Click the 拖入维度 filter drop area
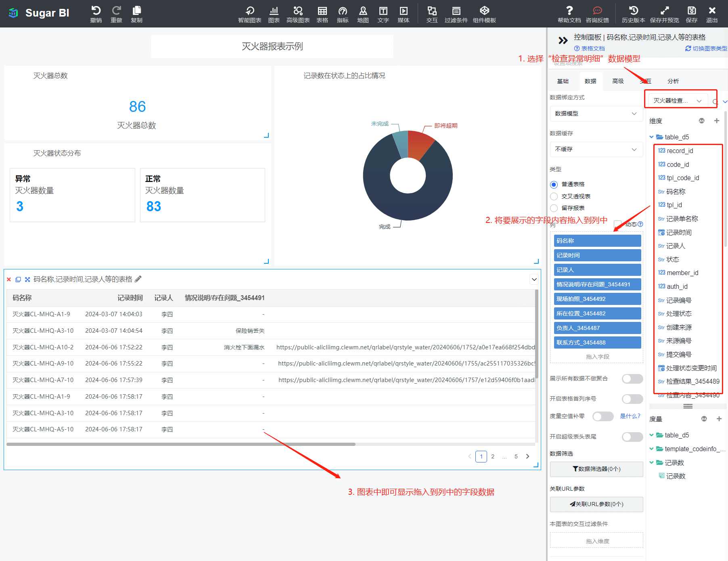The width and height of the screenshot is (728, 561). click(x=596, y=540)
